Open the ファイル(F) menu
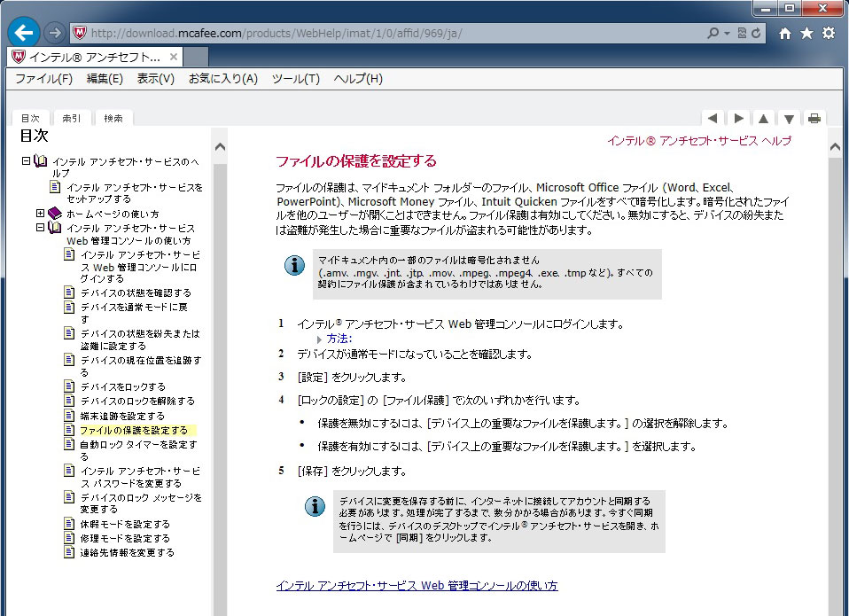Viewport: 849px width, 616px height. coord(43,79)
